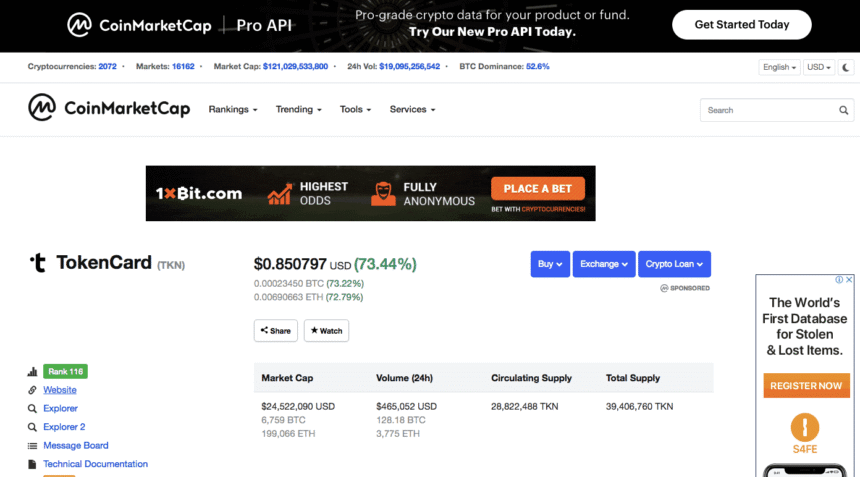Open the Website link
860x477 pixels.
click(x=60, y=390)
